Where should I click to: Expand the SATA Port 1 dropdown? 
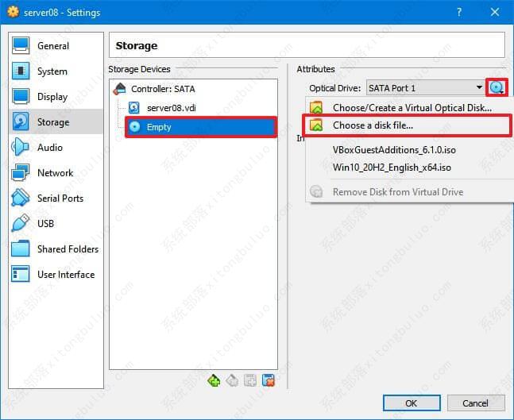[425, 88]
